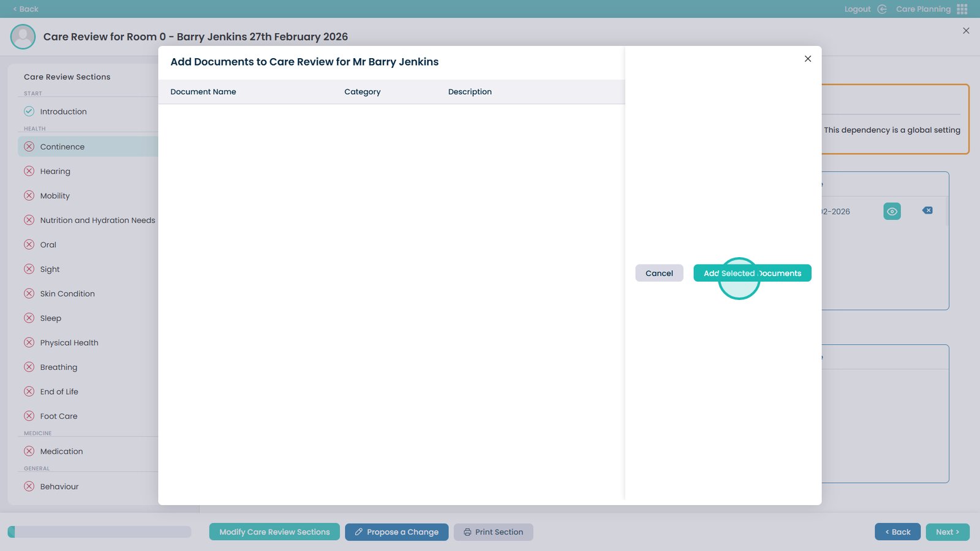Click Nutrition and Hydration status icon
Viewport: 980px width, 551px height.
[x=29, y=220]
